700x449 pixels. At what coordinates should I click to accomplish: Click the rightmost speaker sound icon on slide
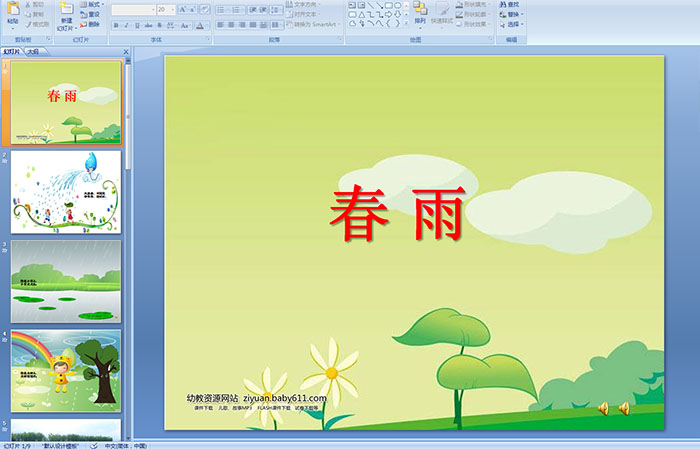click(x=624, y=408)
